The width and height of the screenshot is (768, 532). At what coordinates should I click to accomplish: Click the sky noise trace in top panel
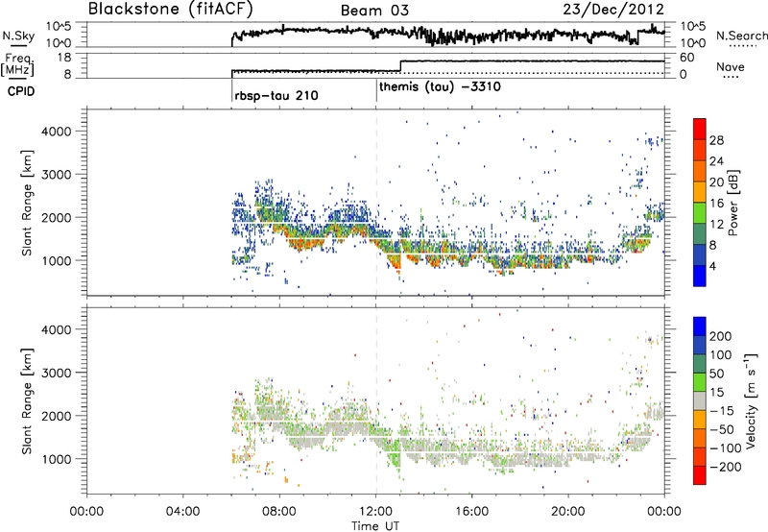pyautogui.click(x=447, y=35)
